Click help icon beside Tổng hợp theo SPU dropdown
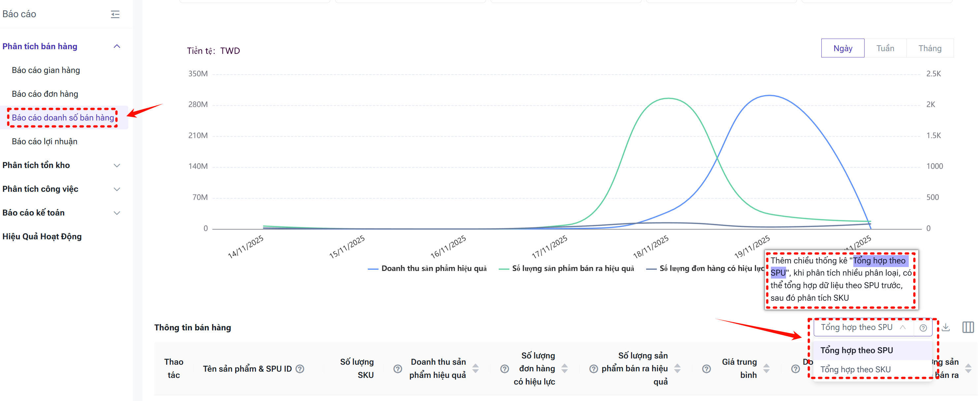 coord(923,328)
